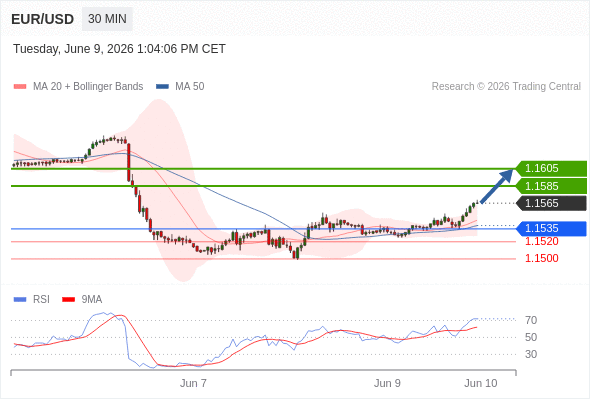Click the blue upward trend arrow
590x400 pixels.
[497, 186]
